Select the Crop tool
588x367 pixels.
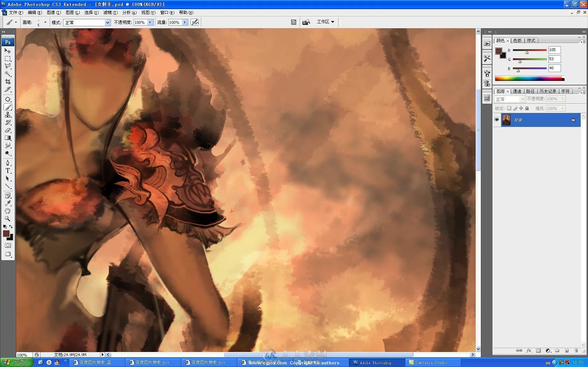tap(8, 82)
